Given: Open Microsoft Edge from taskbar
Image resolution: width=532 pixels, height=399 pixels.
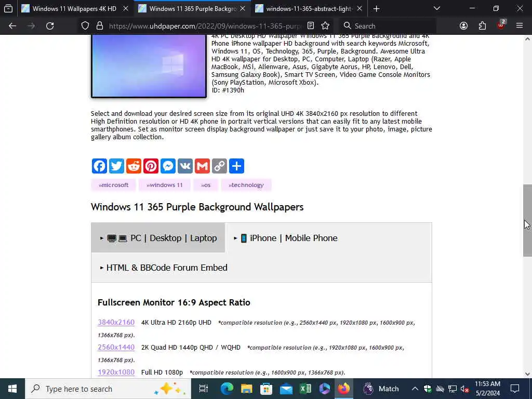Looking at the screenshot, I should 227,389.
